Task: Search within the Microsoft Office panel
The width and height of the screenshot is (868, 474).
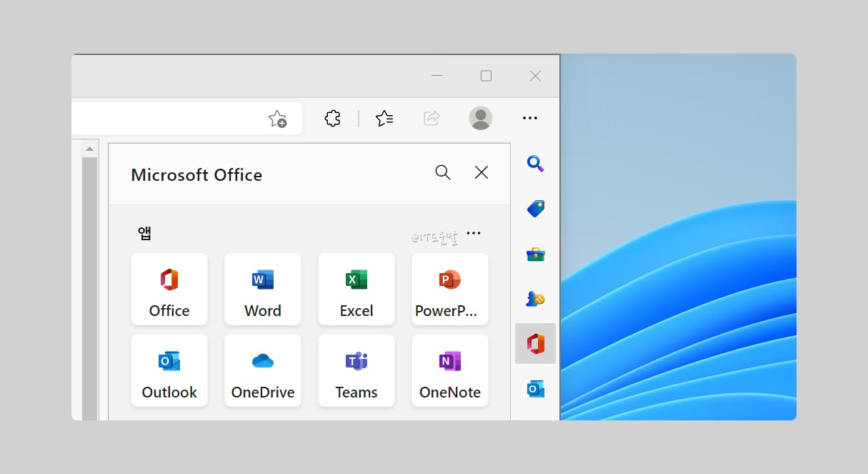Action: (443, 172)
